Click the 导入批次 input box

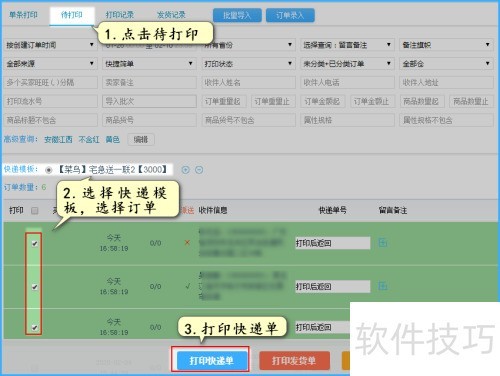point(149,101)
